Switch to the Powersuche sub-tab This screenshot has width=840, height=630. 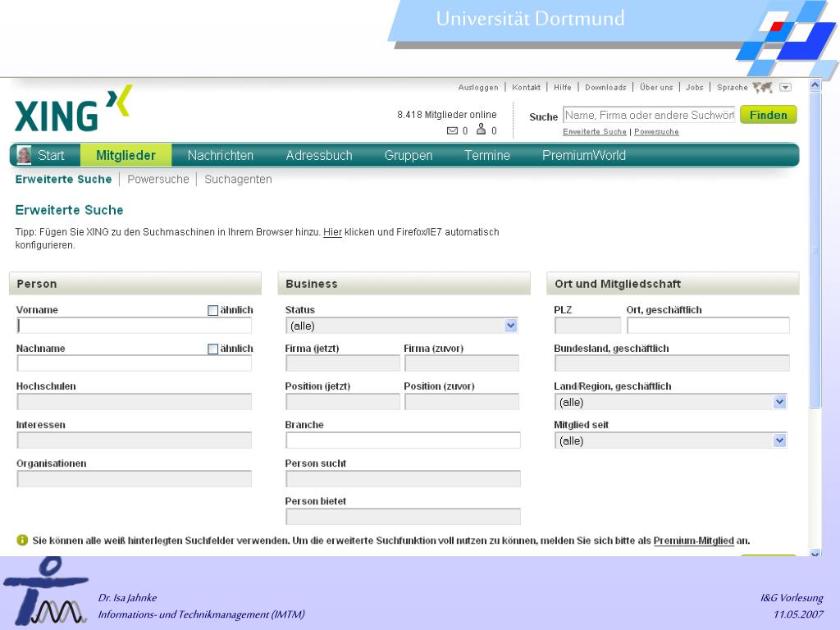pyautogui.click(x=158, y=180)
